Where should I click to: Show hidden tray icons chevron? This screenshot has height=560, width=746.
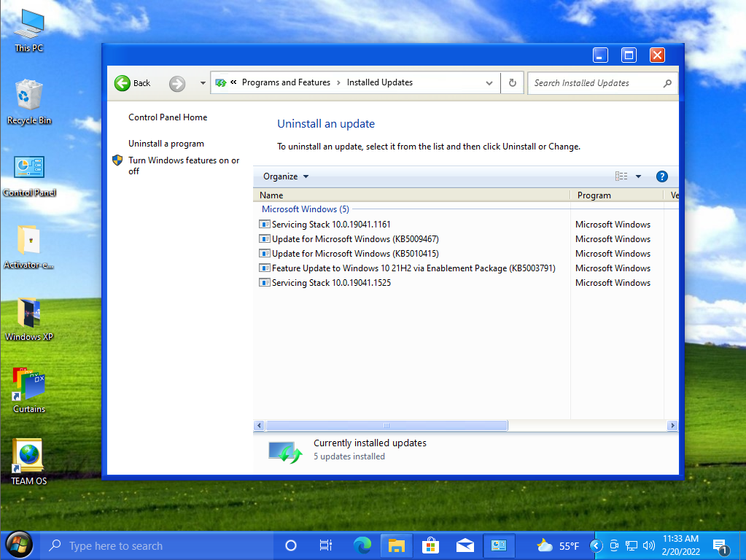point(596,545)
